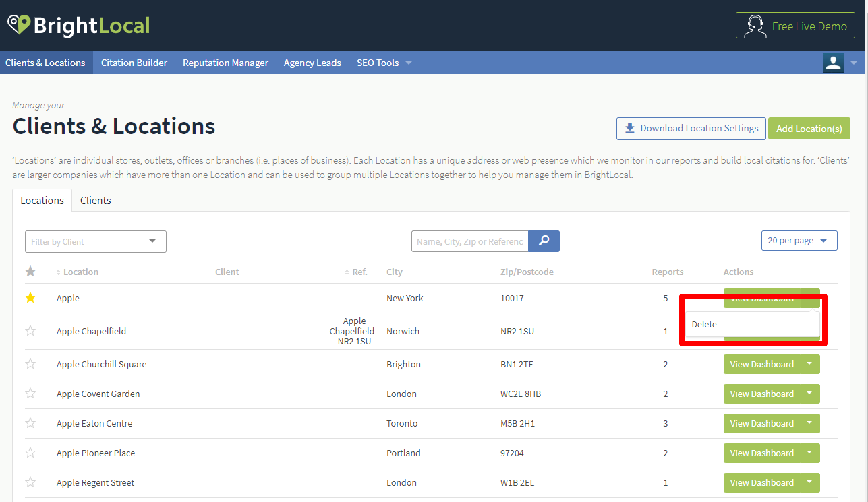This screenshot has height=502, width=868.
Task: Click the Apple Churchill Square location name
Action: coord(101,364)
